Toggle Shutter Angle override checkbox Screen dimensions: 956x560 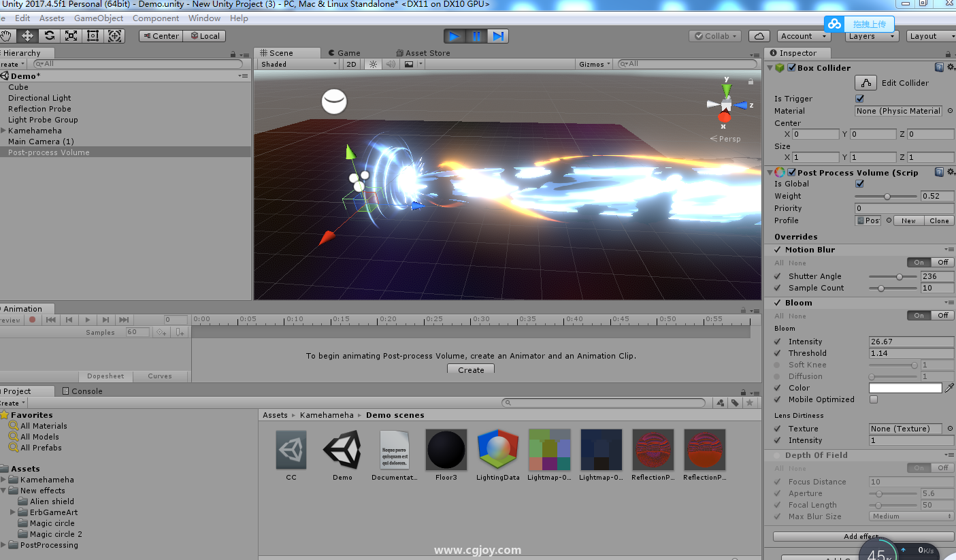pos(778,276)
